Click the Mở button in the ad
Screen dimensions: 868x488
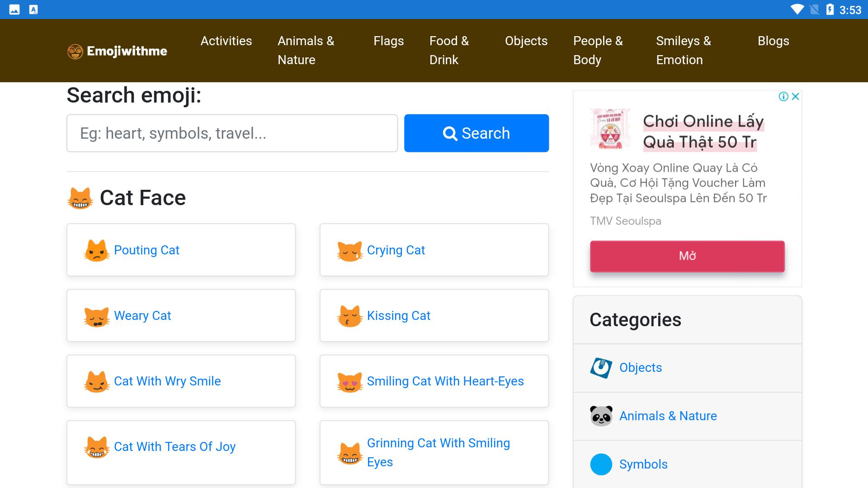pyautogui.click(x=687, y=256)
